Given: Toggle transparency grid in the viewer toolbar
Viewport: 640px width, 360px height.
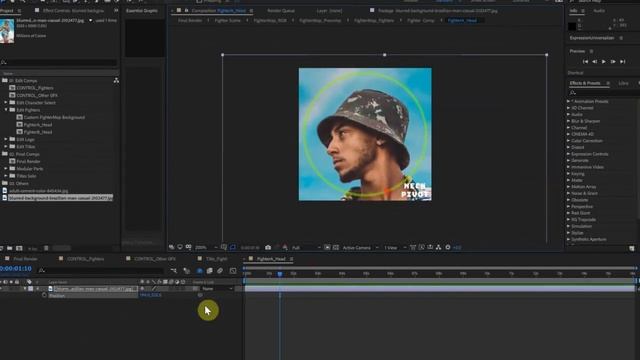Looking at the screenshot, I should coord(336,247).
